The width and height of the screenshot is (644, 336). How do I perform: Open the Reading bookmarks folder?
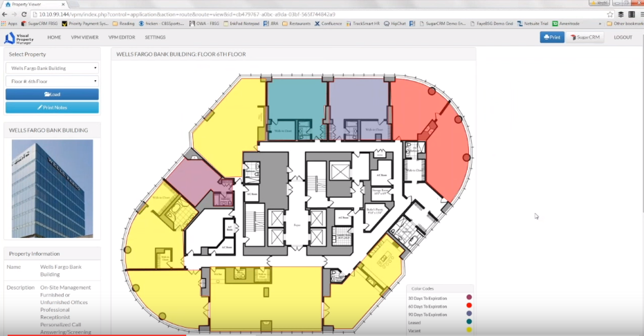[x=123, y=24]
